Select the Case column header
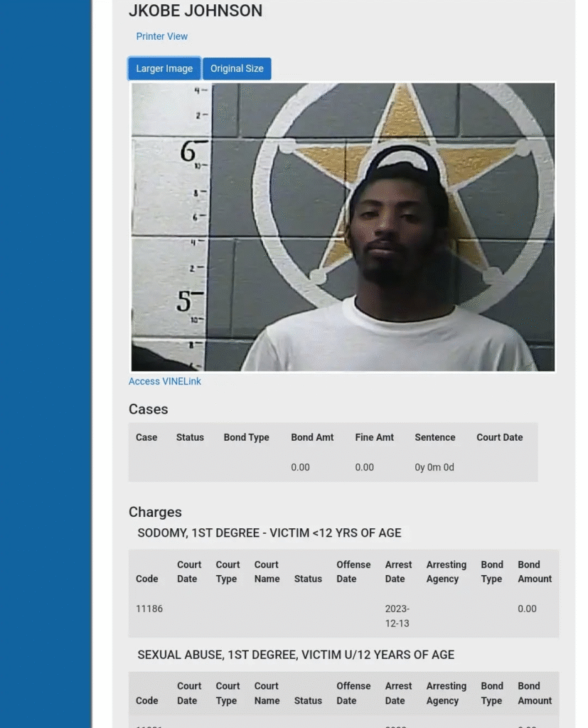 point(146,437)
